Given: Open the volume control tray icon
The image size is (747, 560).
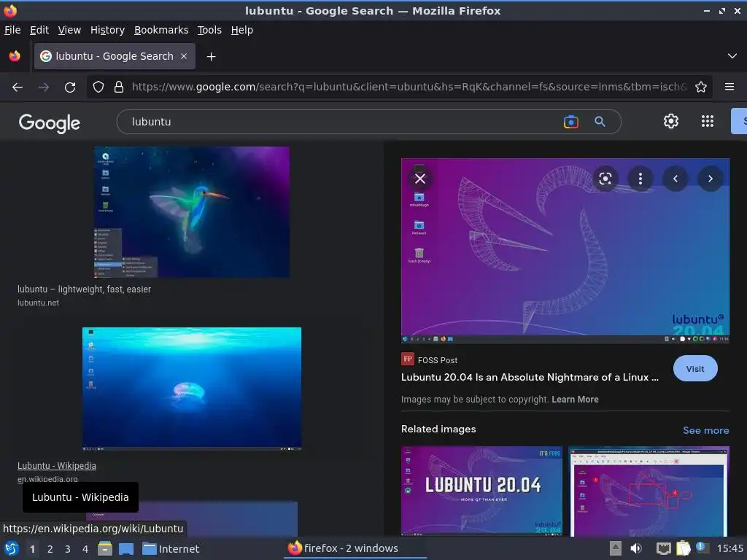Looking at the screenshot, I should point(636,548).
